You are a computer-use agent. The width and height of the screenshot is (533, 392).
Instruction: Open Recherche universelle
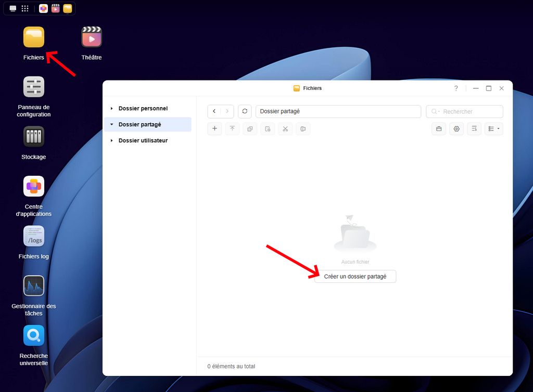(x=34, y=336)
